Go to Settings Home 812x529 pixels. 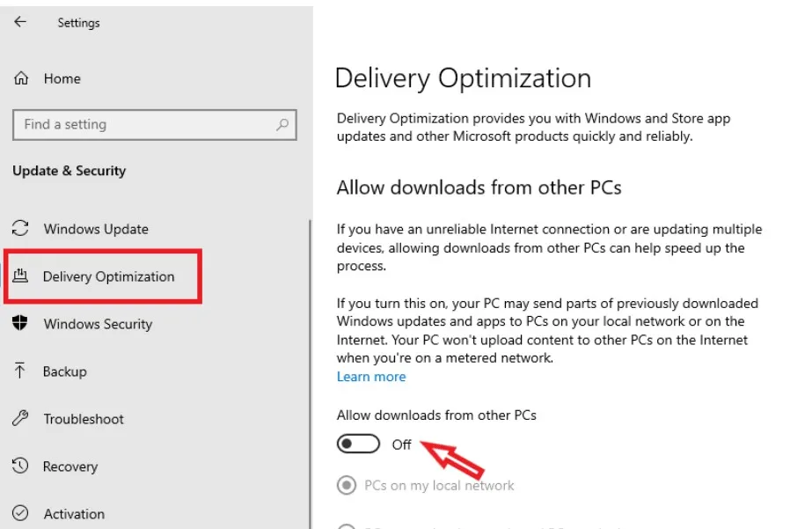tap(62, 78)
